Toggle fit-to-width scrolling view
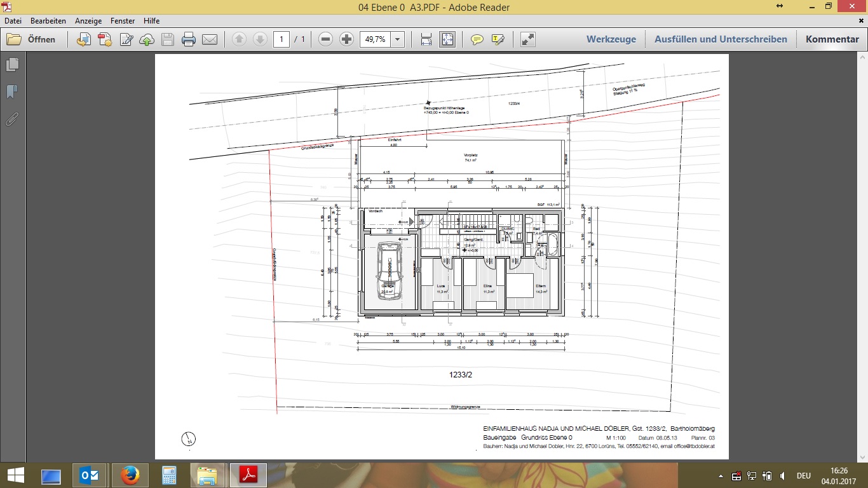The width and height of the screenshot is (868, 488). click(426, 39)
